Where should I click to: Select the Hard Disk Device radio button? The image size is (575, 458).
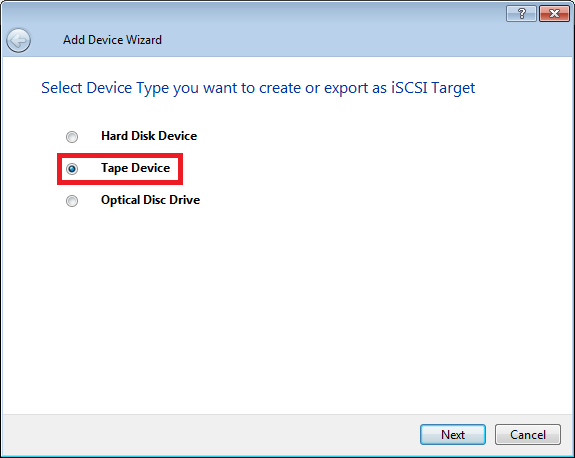72,137
